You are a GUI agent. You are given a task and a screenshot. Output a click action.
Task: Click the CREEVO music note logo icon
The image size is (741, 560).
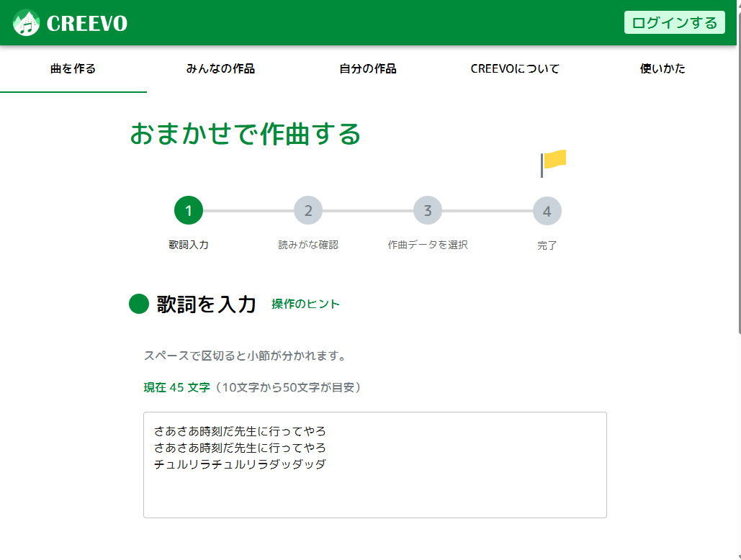tap(27, 22)
